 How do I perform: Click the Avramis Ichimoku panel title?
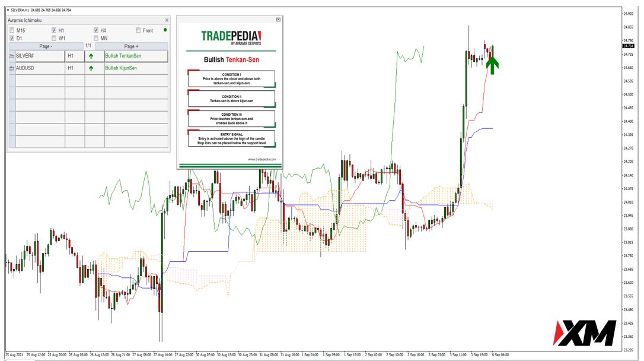25,20
